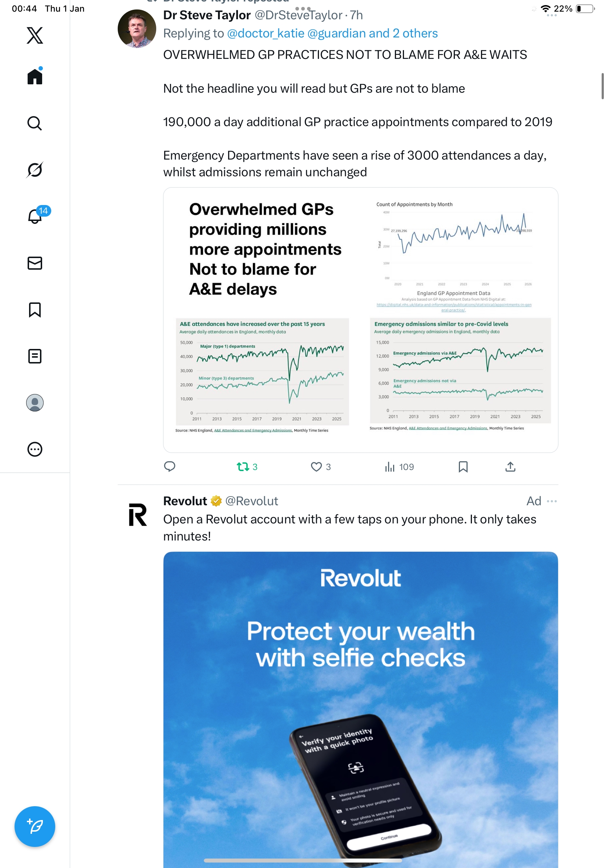This screenshot has width=606, height=868.
Task: Open the @Revolut handle link
Action: pos(252,501)
